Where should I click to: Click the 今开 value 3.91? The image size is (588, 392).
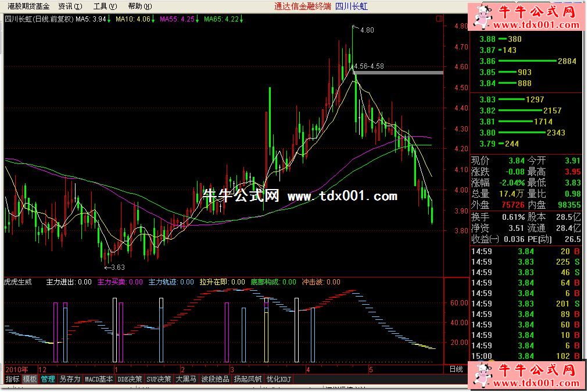pyautogui.click(x=573, y=161)
